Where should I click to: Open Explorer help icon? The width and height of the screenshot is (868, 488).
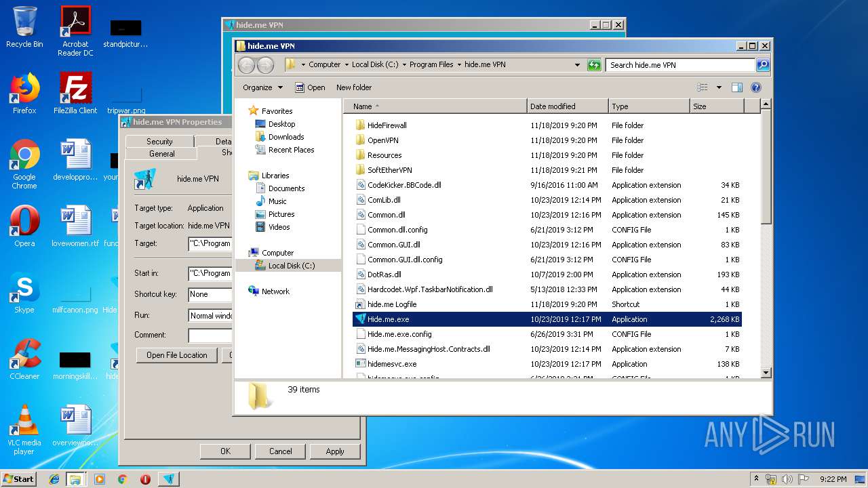(756, 87)
